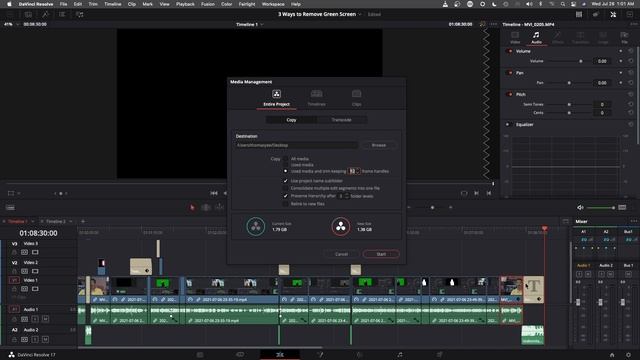Toggle auto select on Video 2 track
Viewport: 640px width, 360px height.
(24, 271)
